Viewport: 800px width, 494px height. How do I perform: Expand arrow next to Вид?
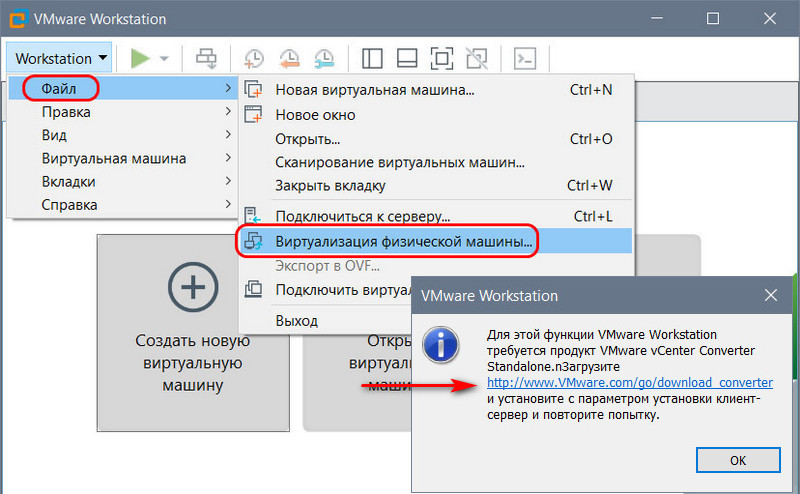coord(228,134)
